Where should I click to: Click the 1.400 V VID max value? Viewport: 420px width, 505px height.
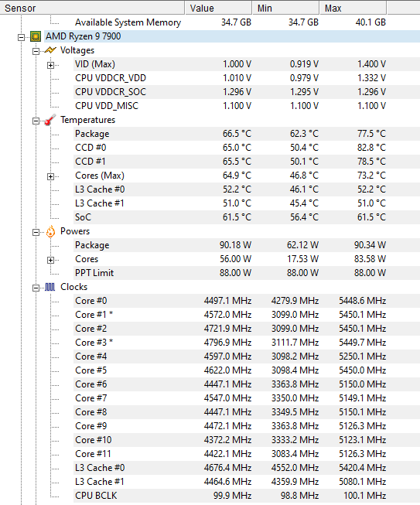pyautogui.click(x=372, y=64)
